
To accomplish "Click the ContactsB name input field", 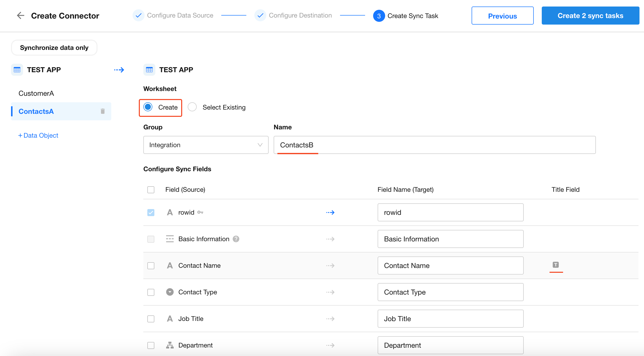I will 434,145.
